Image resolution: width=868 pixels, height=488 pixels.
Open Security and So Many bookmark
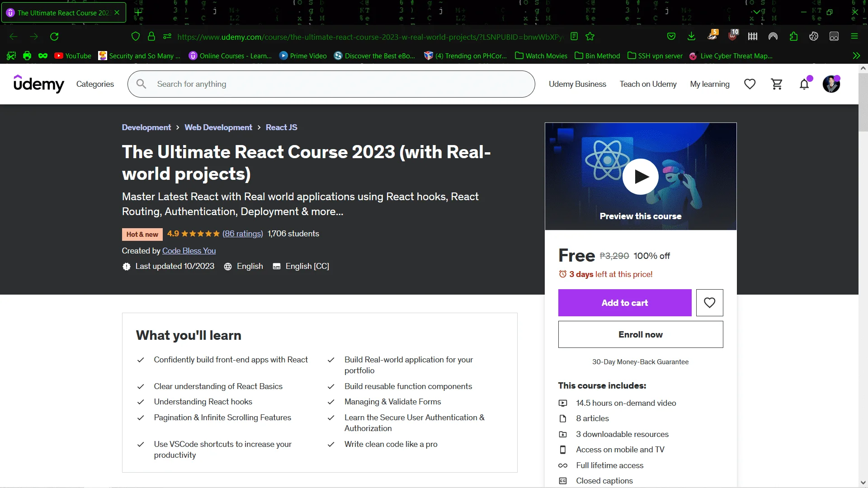tap(139, 56)
